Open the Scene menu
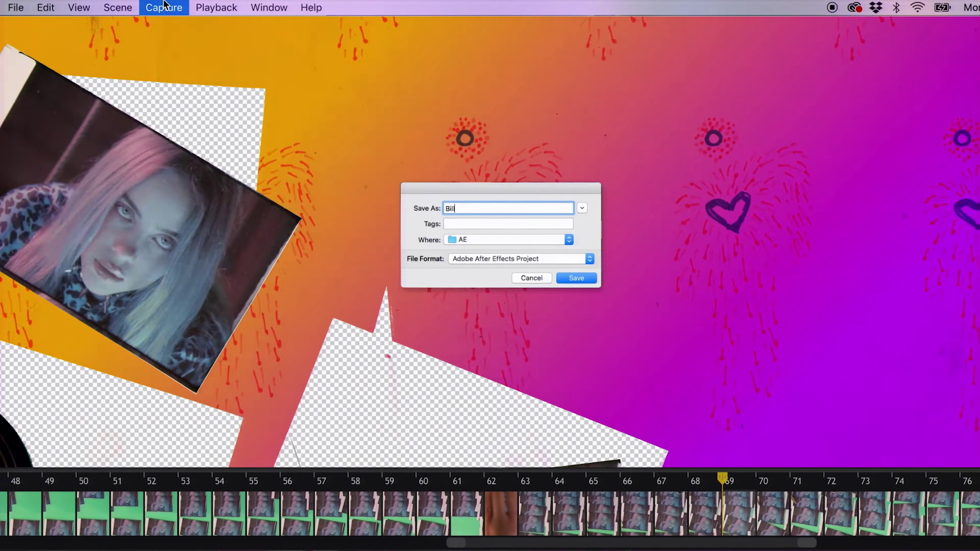Viewport: 980px width, 551px height. [118, 8]
